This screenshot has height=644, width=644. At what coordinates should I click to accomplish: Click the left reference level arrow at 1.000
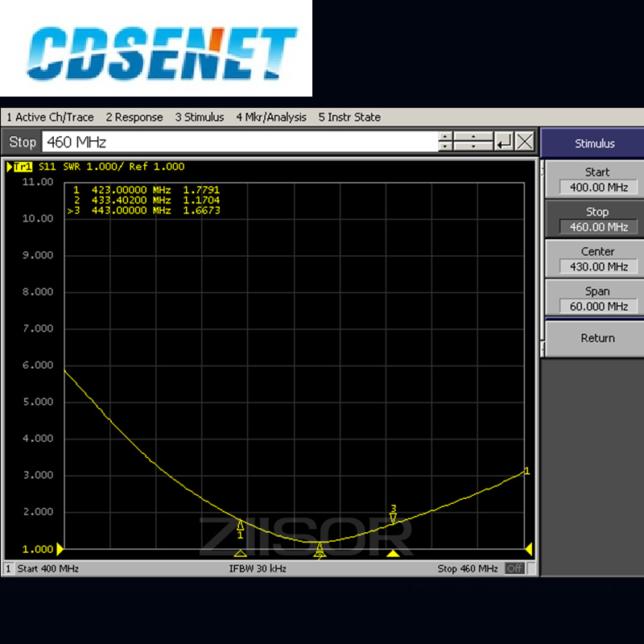pyautogui.click(x=60, y=549)
